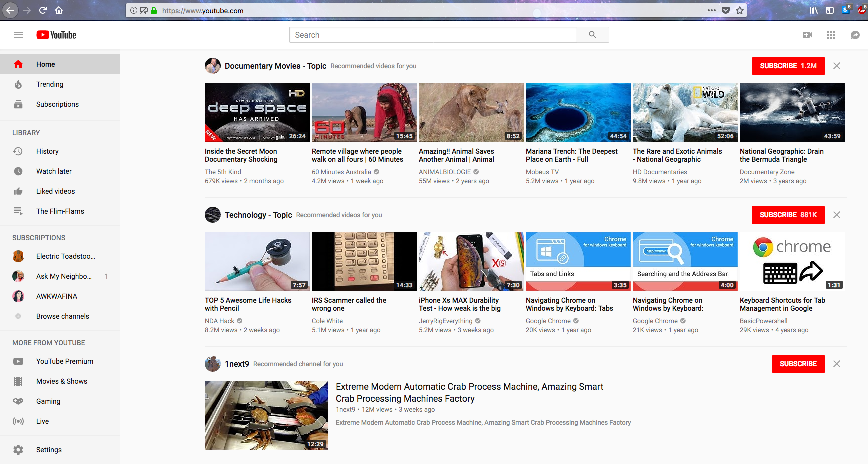Play the lion animal saves thumbnail
This screenshot has height=464, width=868.
471,112
